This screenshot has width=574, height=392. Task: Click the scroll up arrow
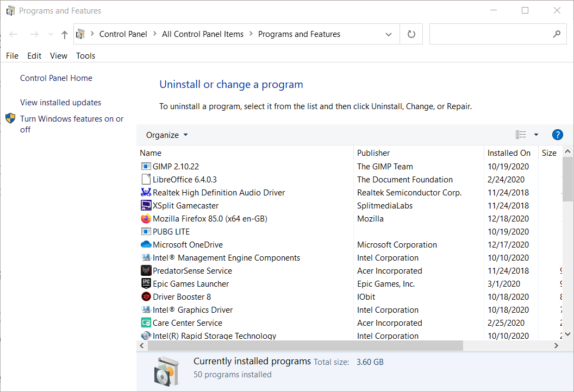(x=568, y=151)
